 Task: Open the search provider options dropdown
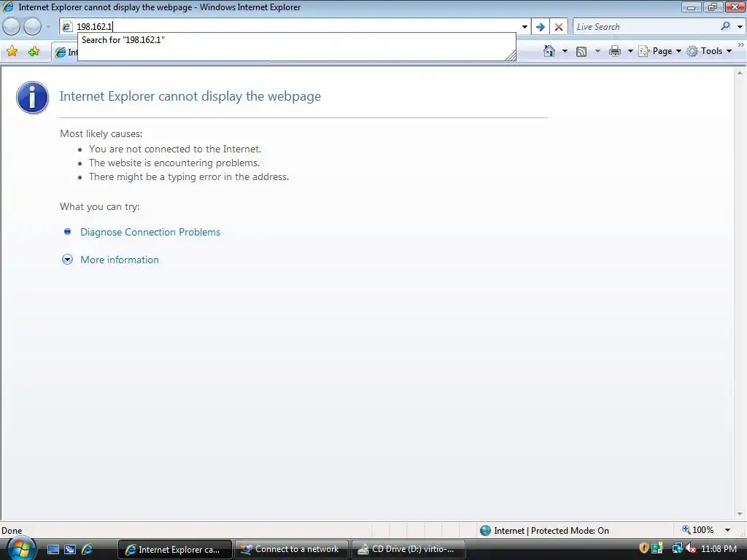point(740,27)
